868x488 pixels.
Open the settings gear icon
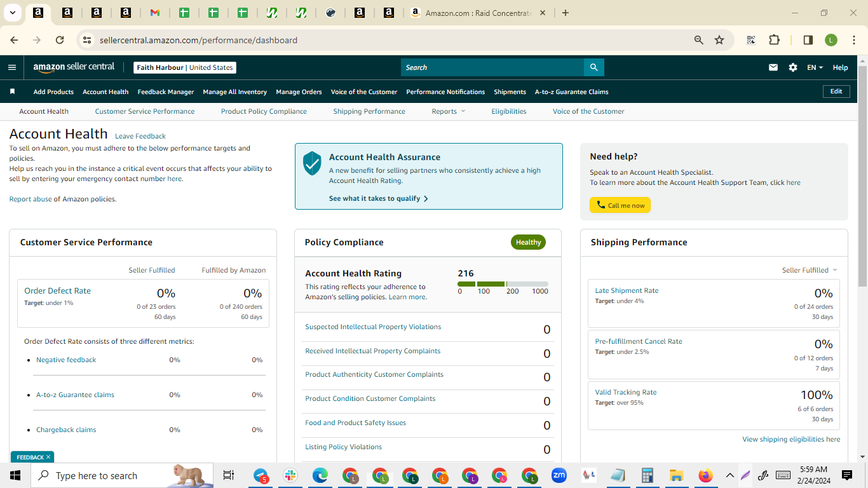pyautogui.click(x=793, y=67)
